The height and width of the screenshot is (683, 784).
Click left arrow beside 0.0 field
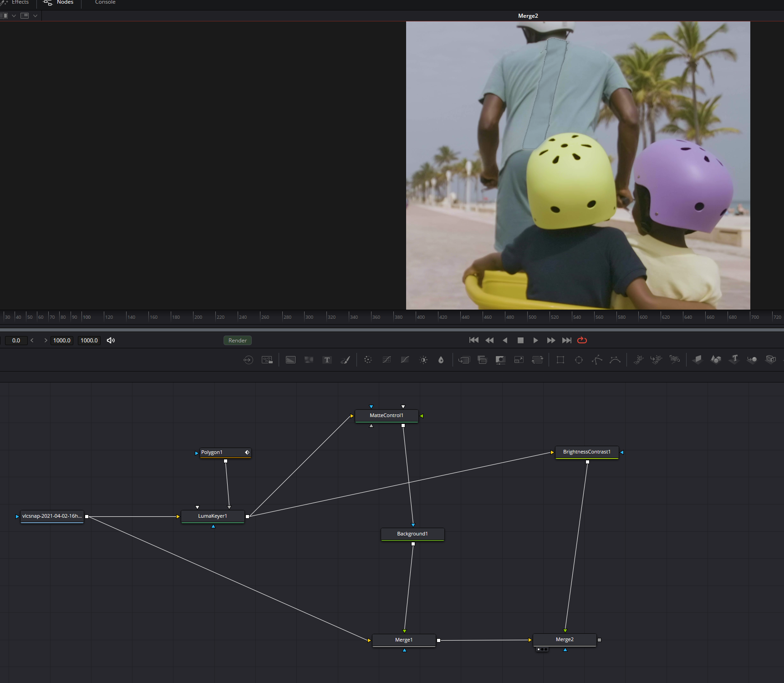point(32,340)
